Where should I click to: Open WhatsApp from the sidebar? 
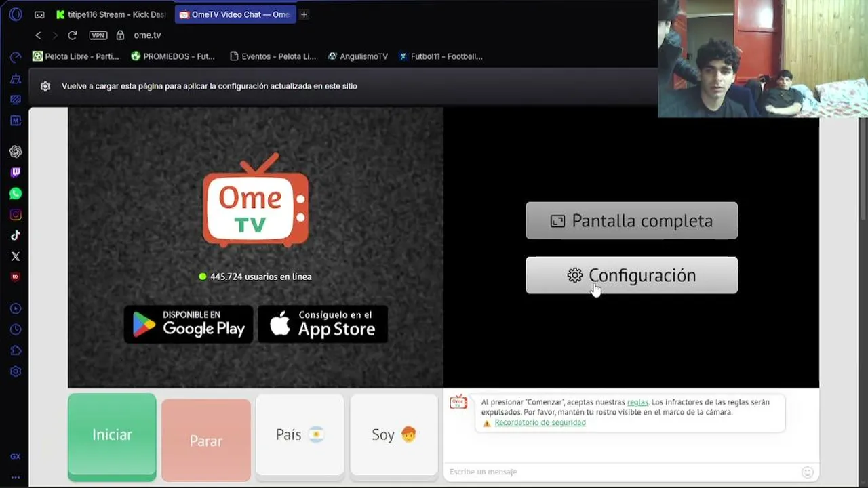16,194
